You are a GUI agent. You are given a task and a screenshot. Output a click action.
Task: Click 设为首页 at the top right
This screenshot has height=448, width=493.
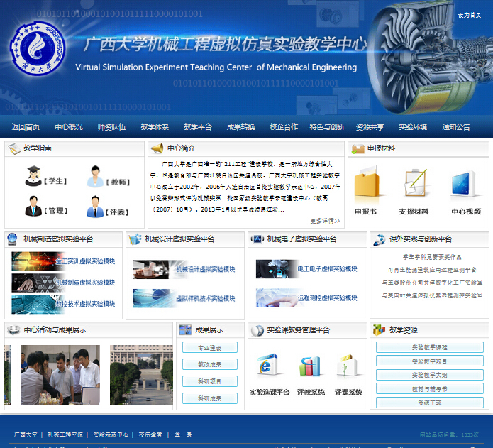469,15
